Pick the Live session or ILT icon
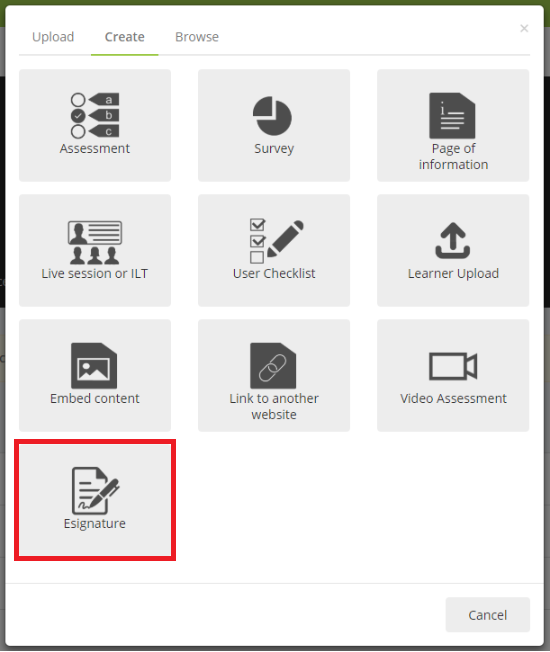The width and height of the screenshot is (550, 652). pyautogui.click(x=95, y=242)
